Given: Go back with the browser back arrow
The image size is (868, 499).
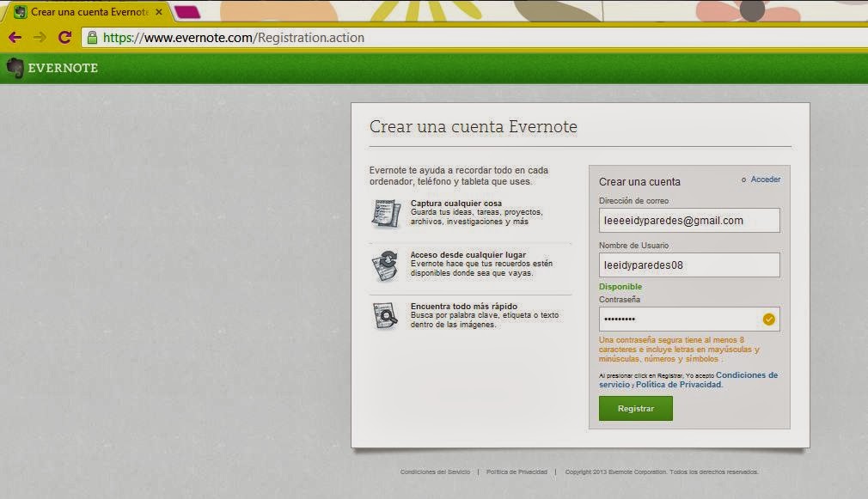Looking at the screenshot, I should click(x=15, y=38).
